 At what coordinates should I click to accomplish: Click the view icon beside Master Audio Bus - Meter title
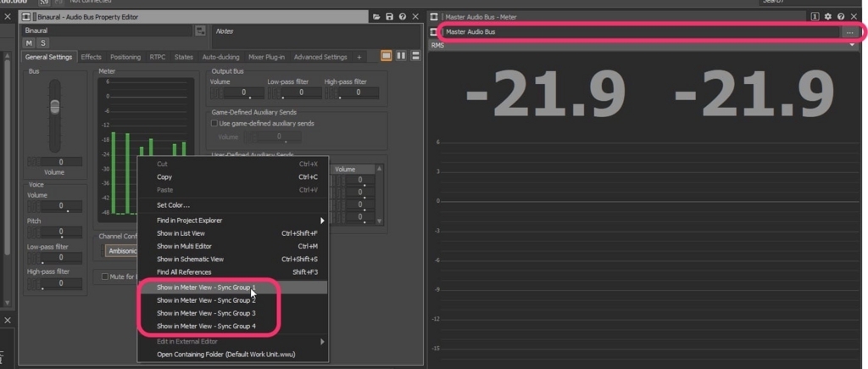(434, 17)
